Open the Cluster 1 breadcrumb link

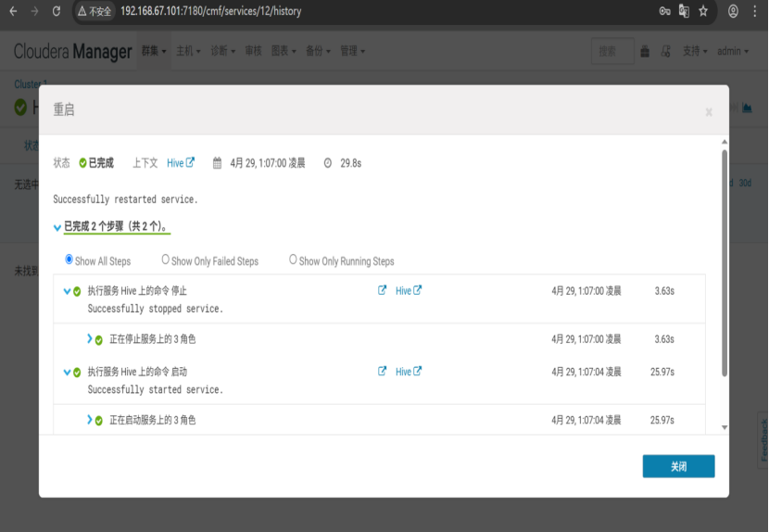pos(31,83)
